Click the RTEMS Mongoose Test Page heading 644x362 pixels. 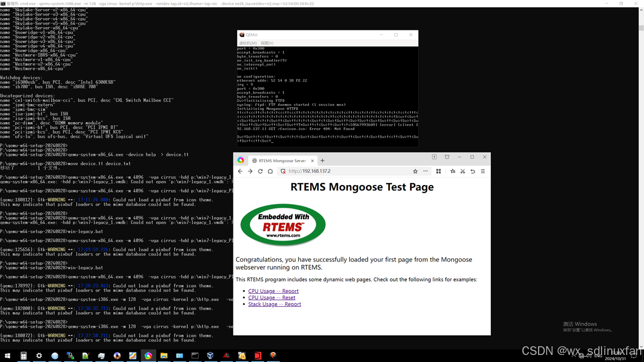(x=362, y=187)
